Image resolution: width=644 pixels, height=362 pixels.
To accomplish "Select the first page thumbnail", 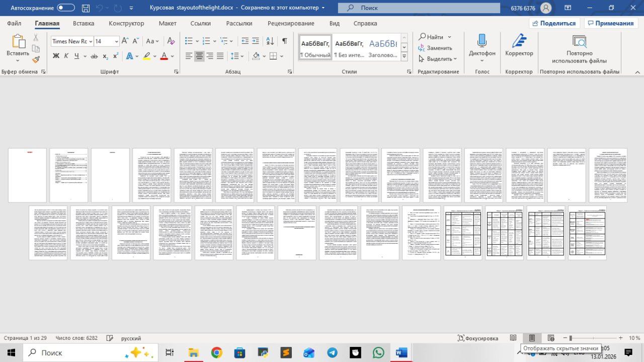I will coord(28,175).
